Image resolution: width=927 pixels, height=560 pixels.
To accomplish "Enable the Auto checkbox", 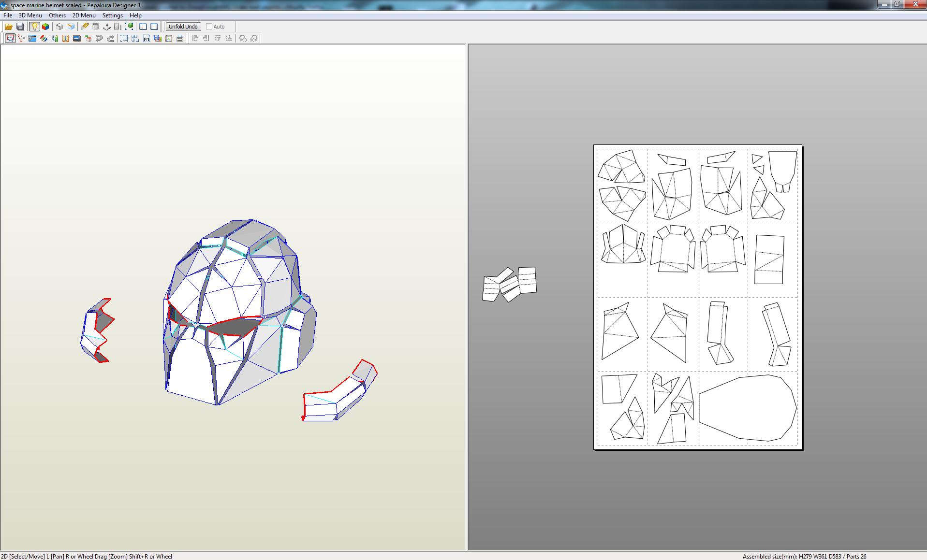I will coord(209,27).
